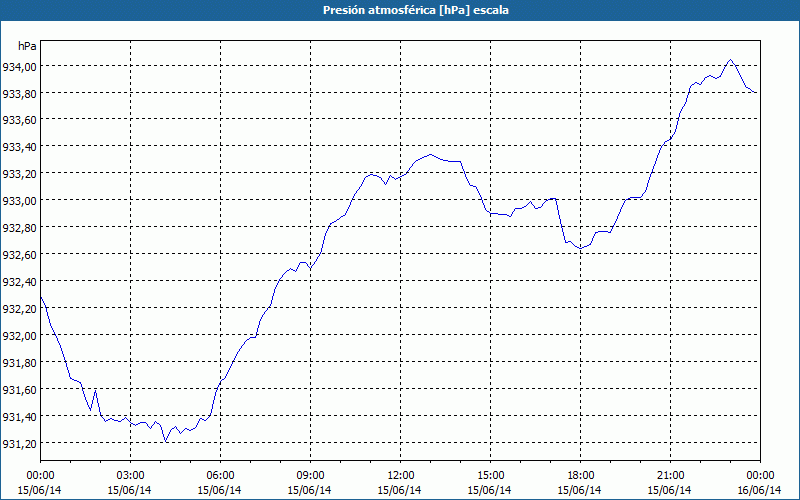This screenshot has width=800, height=500.
Task: Click the 18:00 time axis label
Action: tap(580, 476)
